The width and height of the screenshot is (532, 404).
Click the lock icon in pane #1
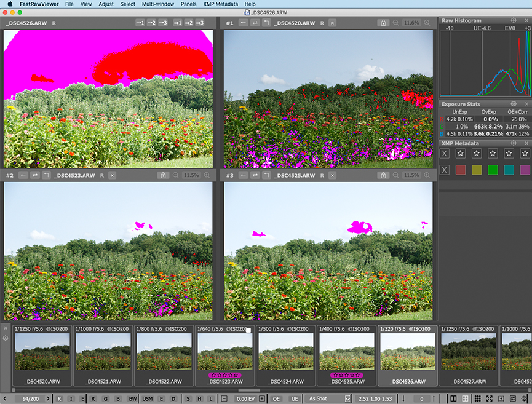coord(383,23)
